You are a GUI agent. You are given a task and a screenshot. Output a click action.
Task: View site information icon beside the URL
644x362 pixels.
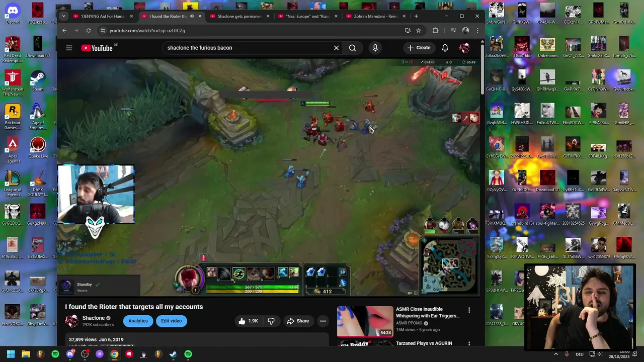coord(103,30)
